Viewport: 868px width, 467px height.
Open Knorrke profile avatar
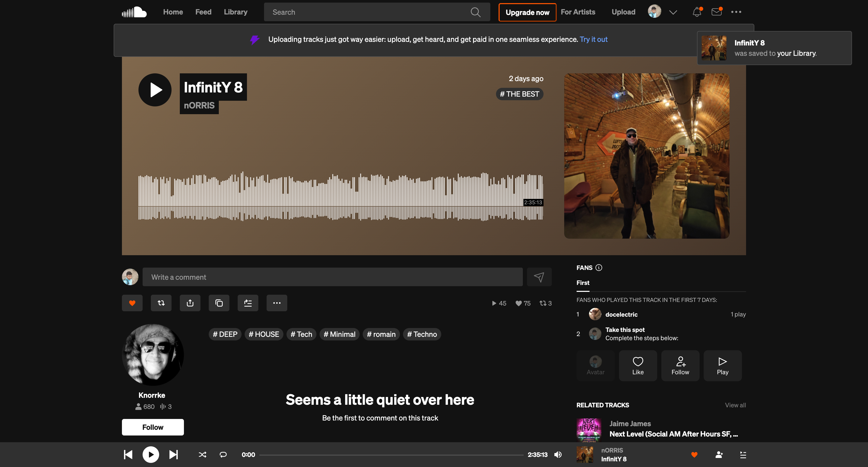click(153, 355)
